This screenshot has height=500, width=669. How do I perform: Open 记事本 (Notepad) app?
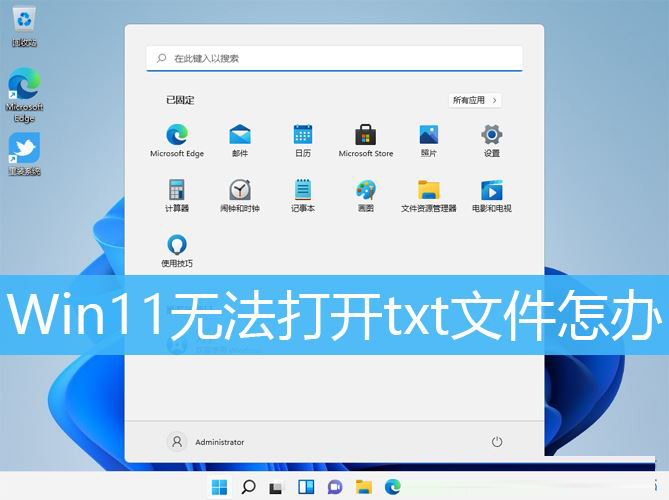tap(303, 195)
